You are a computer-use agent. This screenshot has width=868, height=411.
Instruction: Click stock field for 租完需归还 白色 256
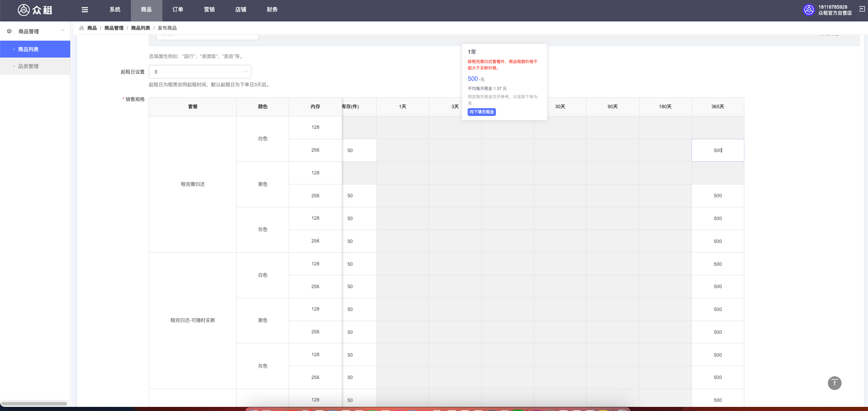(359, 150)
